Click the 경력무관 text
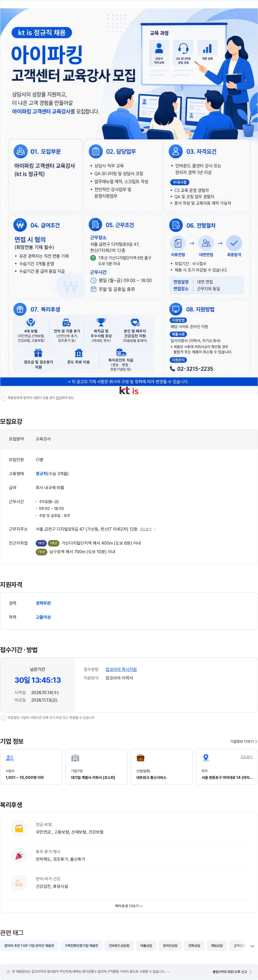The width and height of the screenshot is (258, 980). coord(43,603)
